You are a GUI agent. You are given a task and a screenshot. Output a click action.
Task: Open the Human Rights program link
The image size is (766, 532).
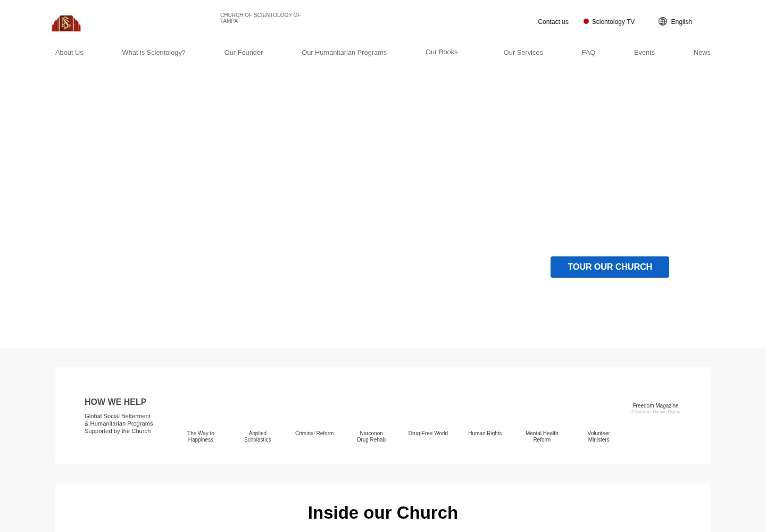pyautogui.click(x=485, y=434)
